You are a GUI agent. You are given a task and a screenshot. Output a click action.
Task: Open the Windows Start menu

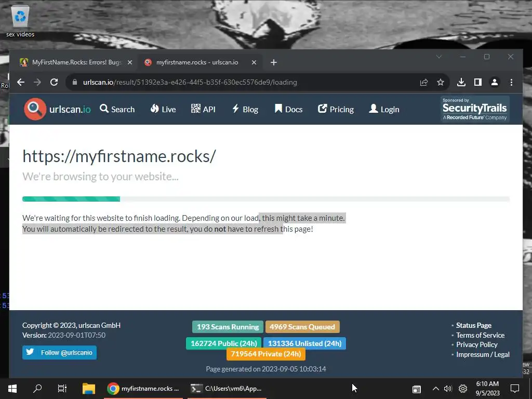tap(12, 389)
